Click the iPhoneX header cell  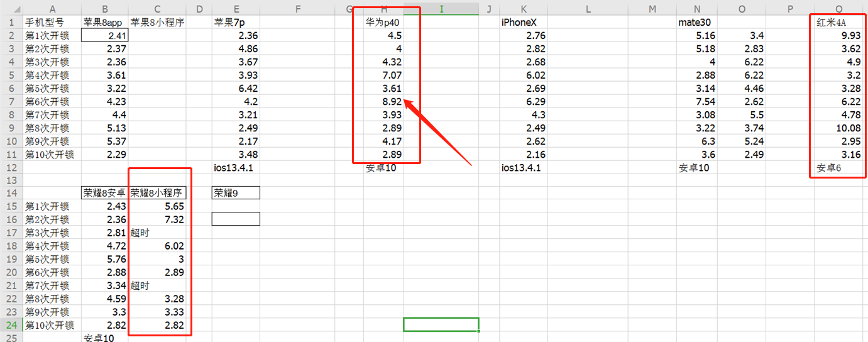[x=524, y=22]
